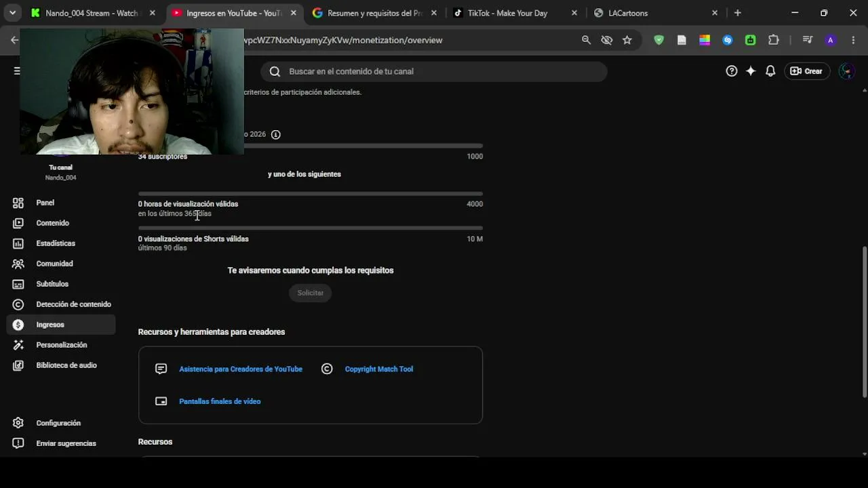Click the Shorts views progress bar
868x488 pixels.
(311, 228)
